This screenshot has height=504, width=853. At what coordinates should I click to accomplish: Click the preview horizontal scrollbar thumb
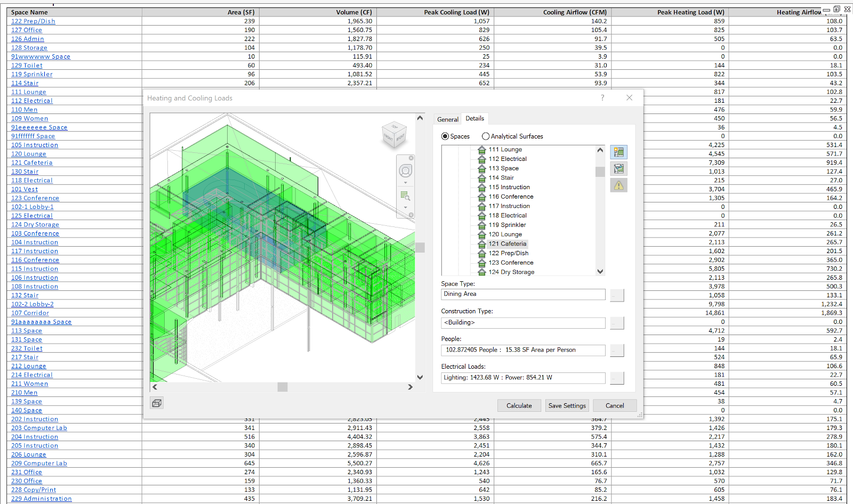[283, 387]
